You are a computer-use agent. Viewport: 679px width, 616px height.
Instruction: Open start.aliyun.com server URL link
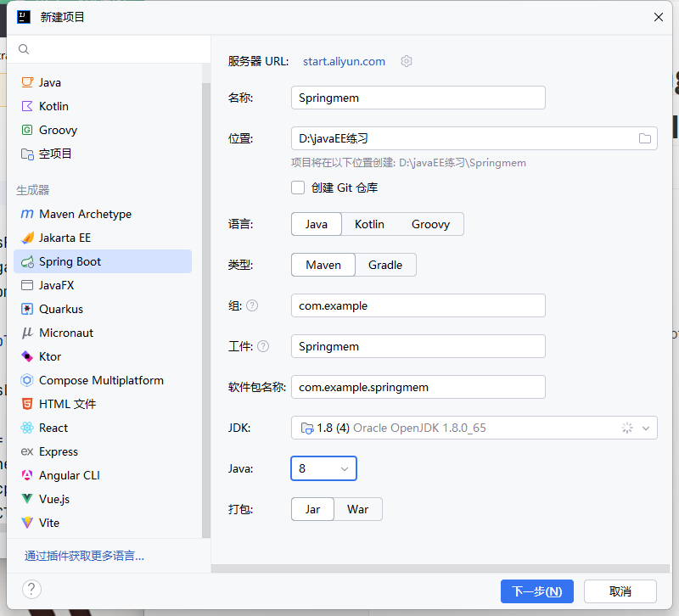click(344, 61)
